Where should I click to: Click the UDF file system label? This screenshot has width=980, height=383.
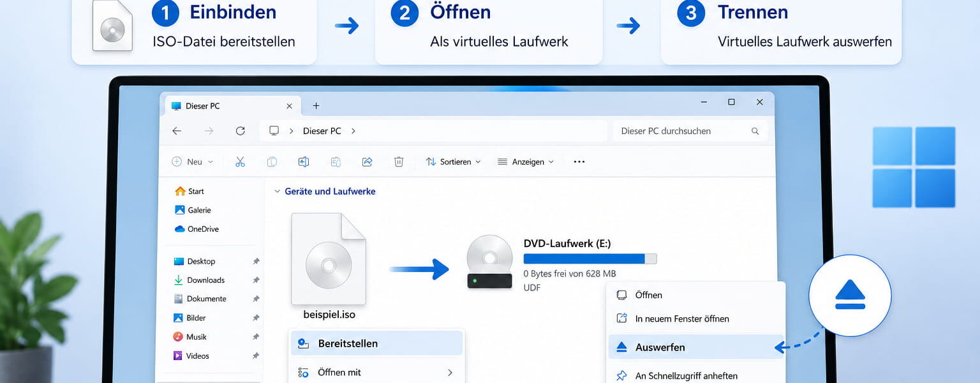pyautogui.click(x=532, y=288)
